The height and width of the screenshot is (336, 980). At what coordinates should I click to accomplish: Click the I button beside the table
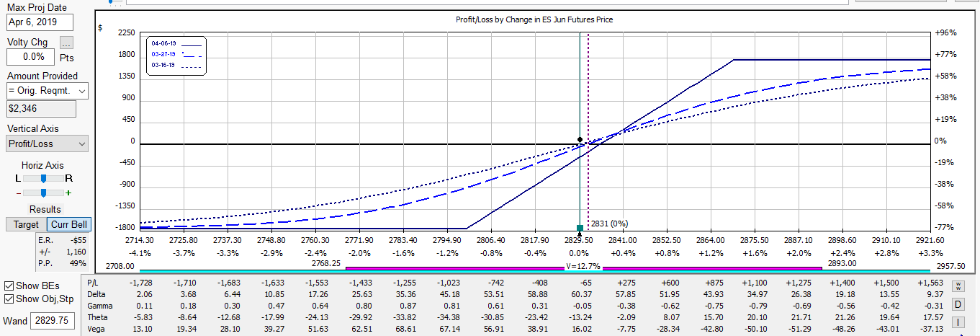pos(958,322)
